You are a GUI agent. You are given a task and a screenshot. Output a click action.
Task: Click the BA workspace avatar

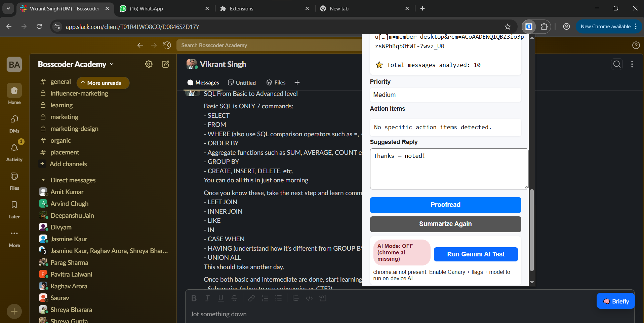coord(14,64)
